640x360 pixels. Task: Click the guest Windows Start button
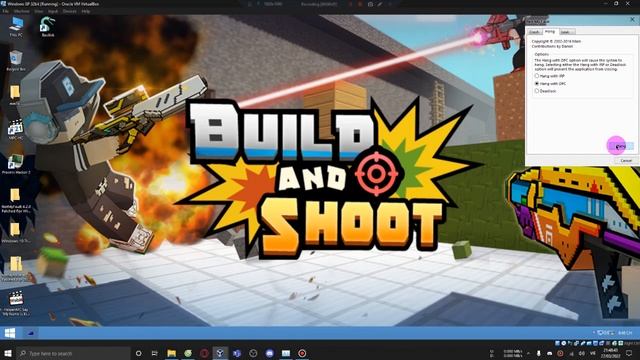click(10, 333)
